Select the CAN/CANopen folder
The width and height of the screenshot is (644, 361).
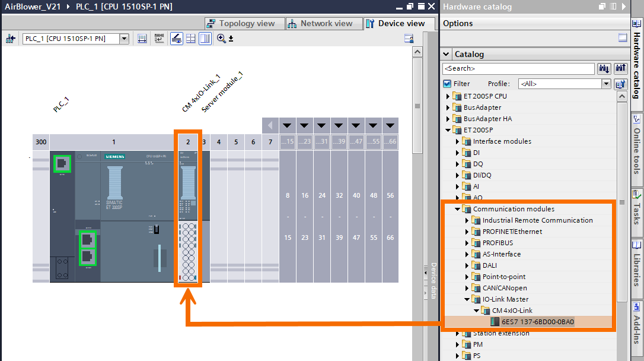pos(505,288)
